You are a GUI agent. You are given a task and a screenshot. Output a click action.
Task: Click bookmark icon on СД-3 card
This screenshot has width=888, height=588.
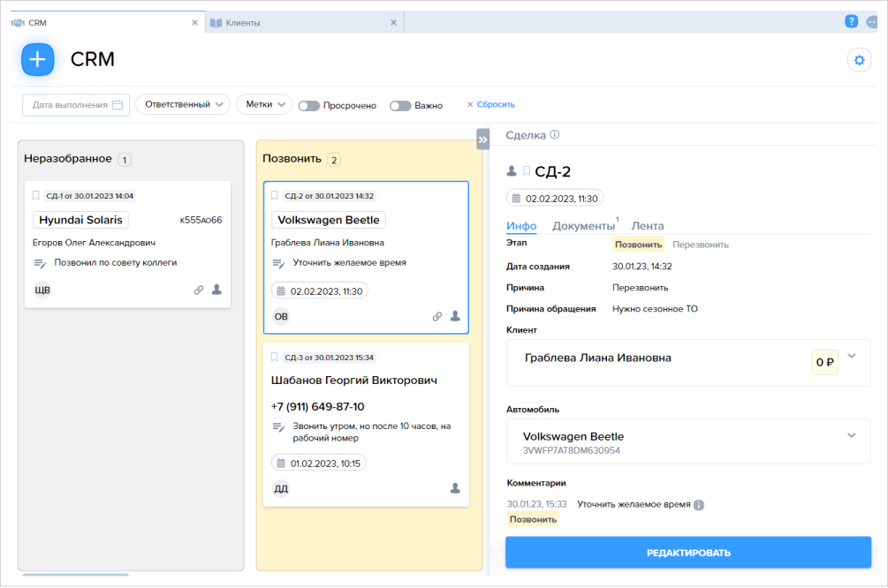coord(274,357)
